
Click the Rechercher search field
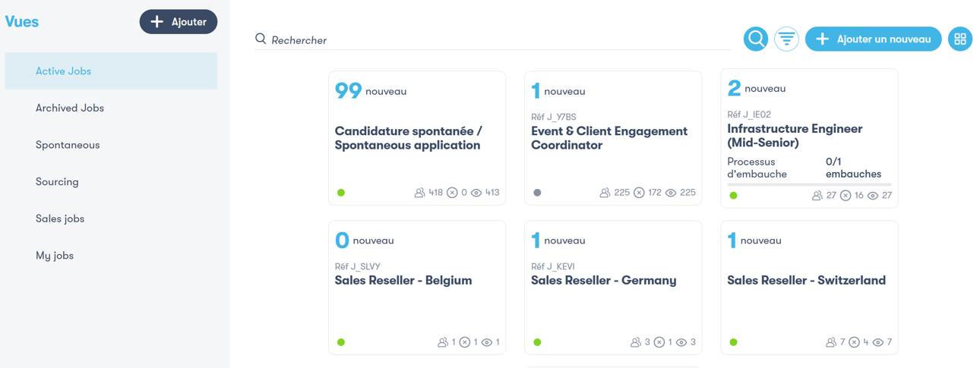tap(494, 39)
